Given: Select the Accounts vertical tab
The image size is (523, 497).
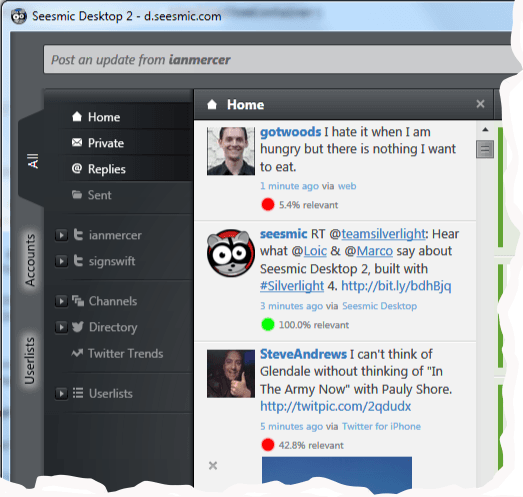Looking at the screenshot, I should [x=30, y=260].
